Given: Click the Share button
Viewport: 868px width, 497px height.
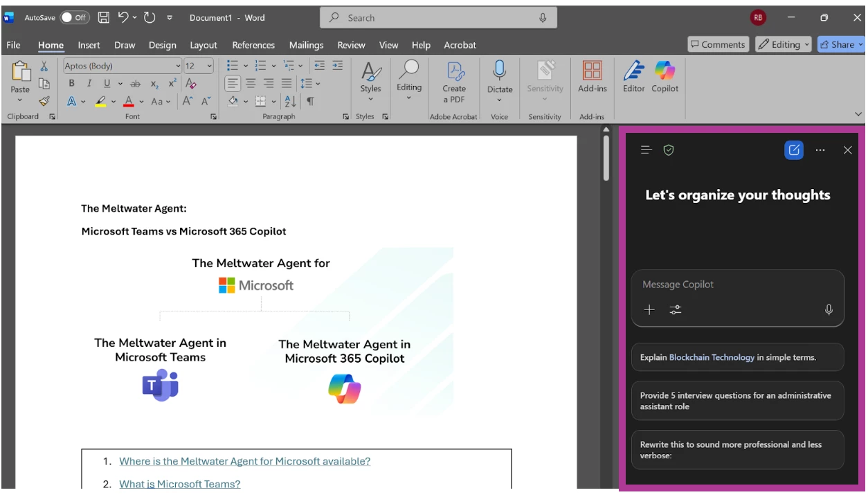Looking at the screenshot, I should click(x=841, y=44).
